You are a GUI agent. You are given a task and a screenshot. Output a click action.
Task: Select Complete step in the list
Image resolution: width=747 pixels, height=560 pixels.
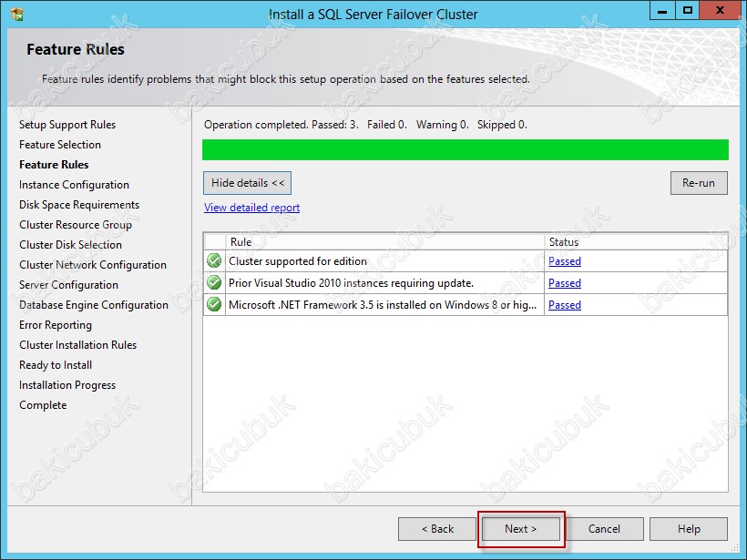point(43,405)
